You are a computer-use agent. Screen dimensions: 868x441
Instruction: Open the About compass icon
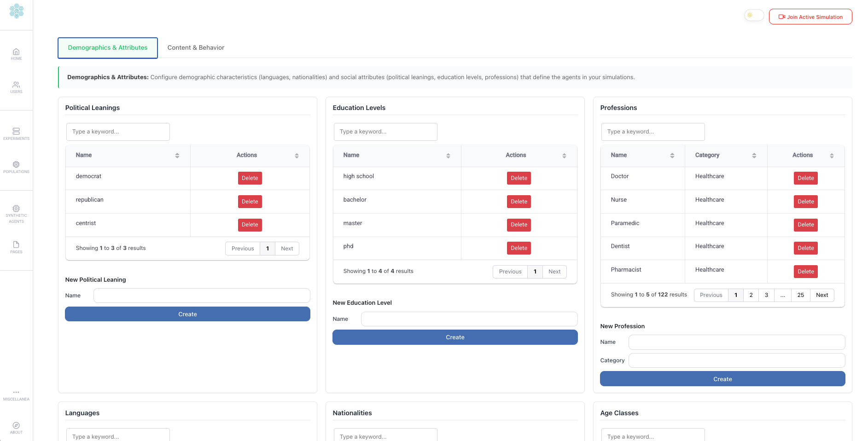16,427
